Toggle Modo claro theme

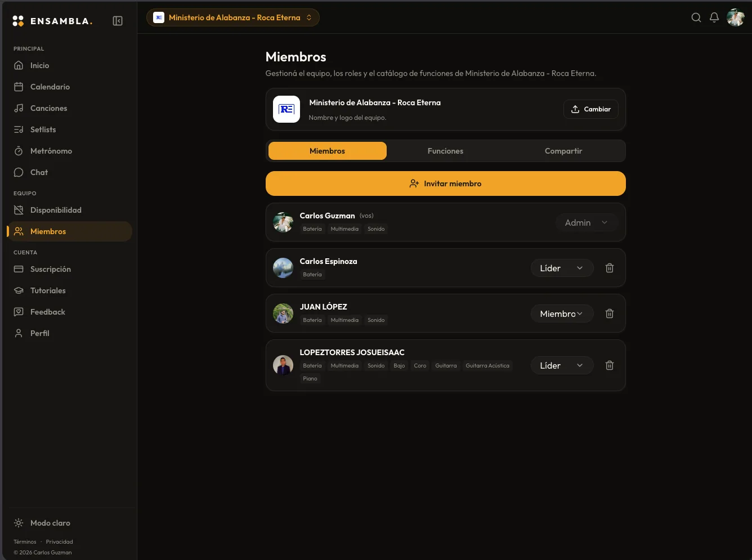pyautogui.click(x=70, y=523)
